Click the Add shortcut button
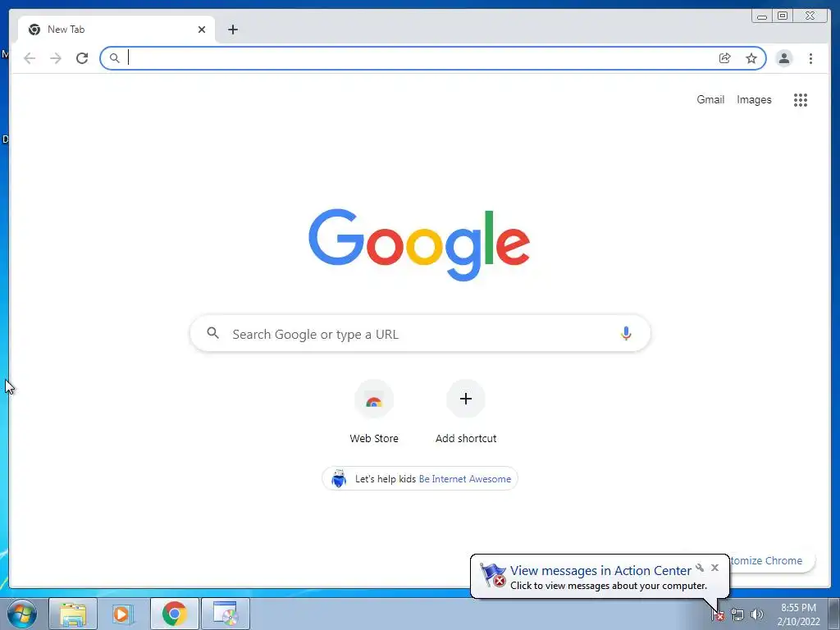This screenshot has width=840, height=630. 466,412
